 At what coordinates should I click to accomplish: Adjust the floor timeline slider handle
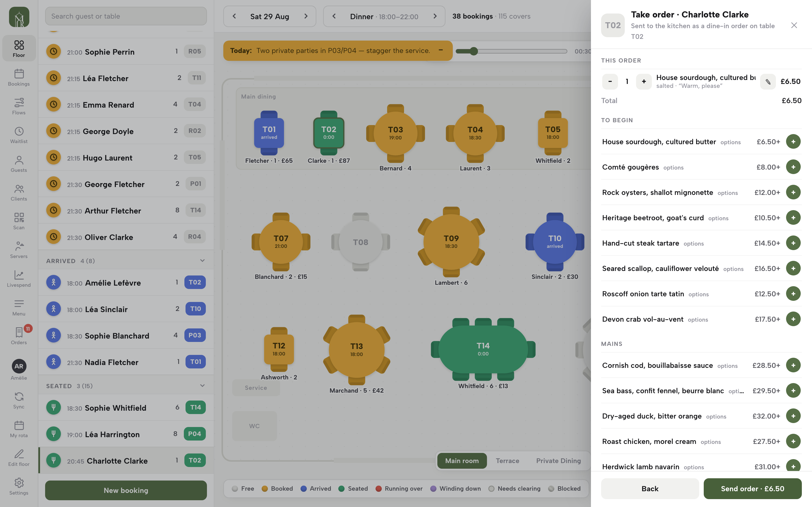(473, 51)
